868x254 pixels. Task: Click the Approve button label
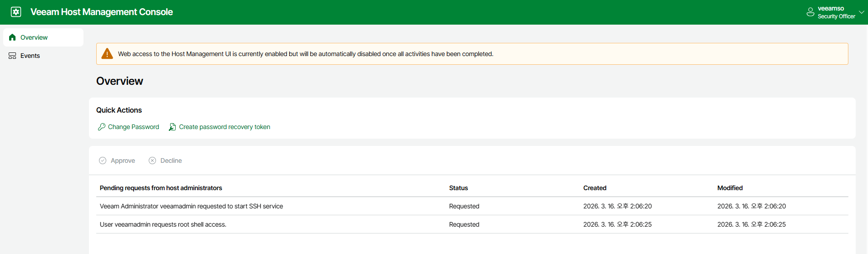pos(123,161)
